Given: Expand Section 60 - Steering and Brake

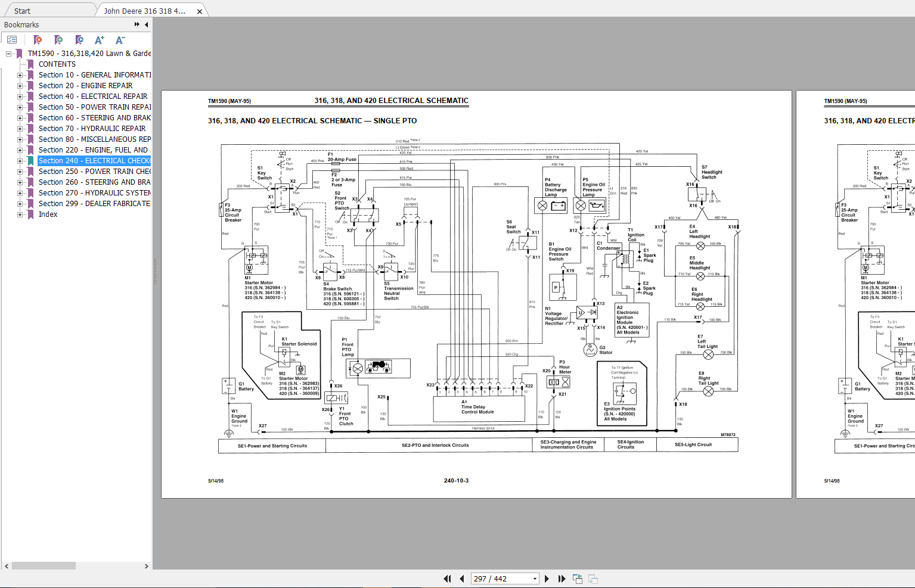Looking at the screenshot, I should pos(20,118).
